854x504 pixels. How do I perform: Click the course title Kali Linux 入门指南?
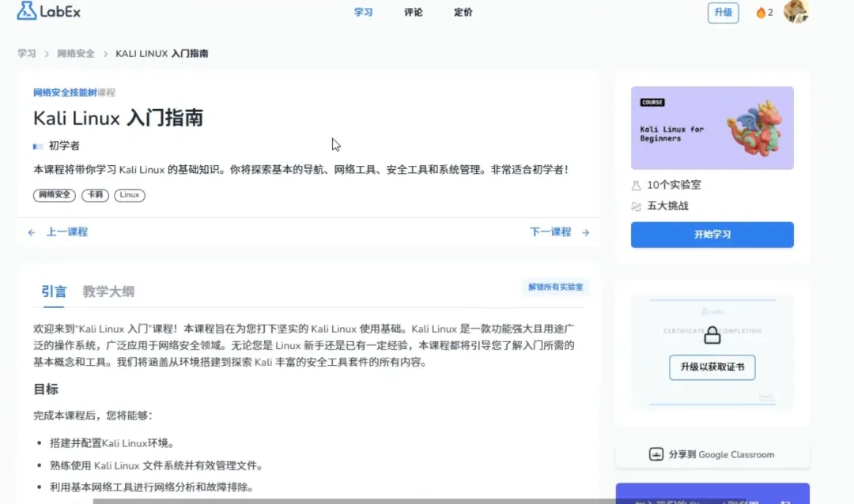tap(118, 118)
